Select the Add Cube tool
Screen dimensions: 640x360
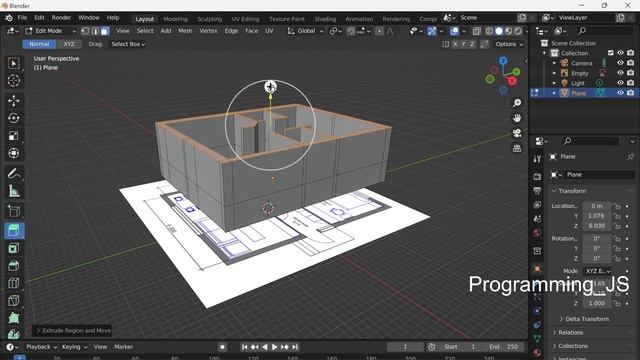[x=14, y=211]
